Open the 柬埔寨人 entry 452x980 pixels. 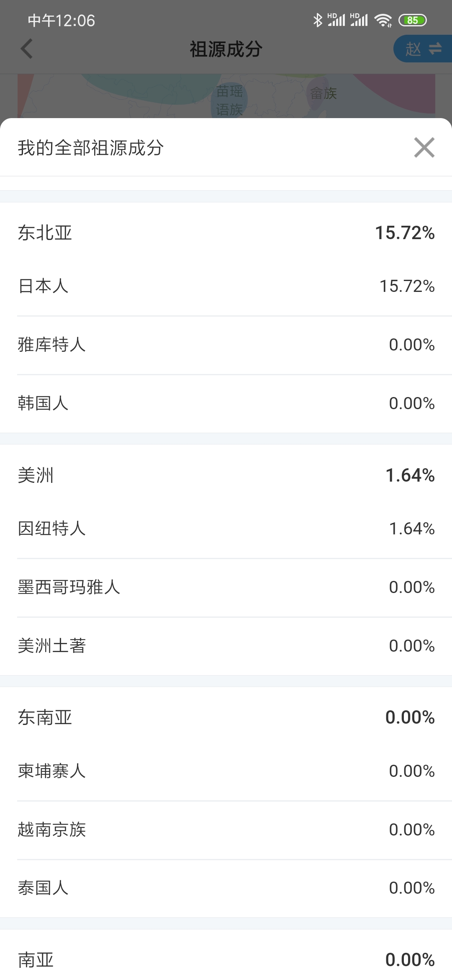tap(226, 771)
